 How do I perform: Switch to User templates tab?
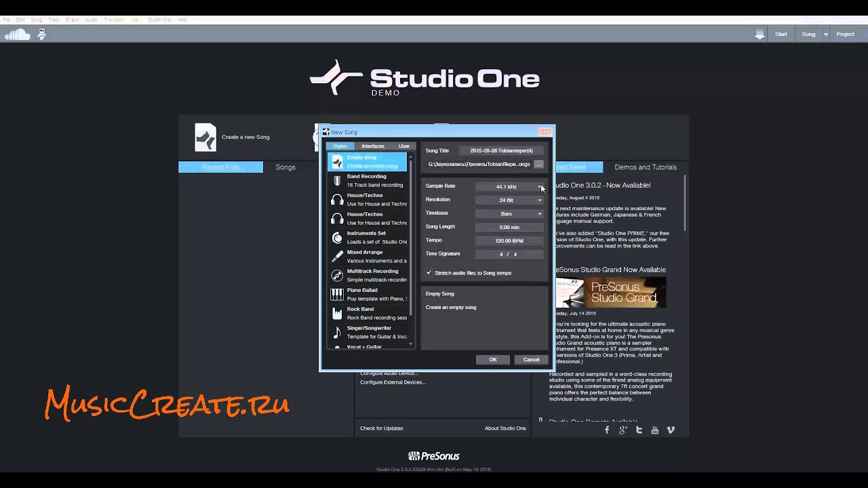[x=404, y=146]
